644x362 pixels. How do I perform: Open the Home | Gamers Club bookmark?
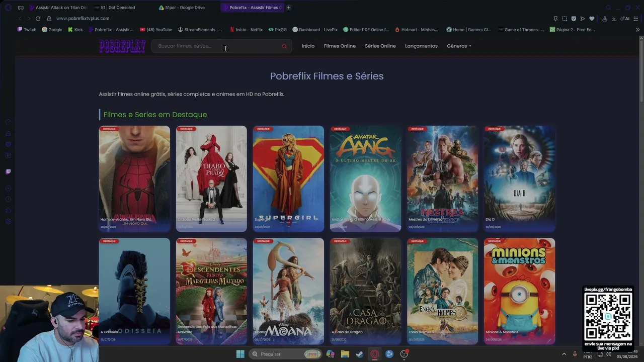tap(469, 30)
